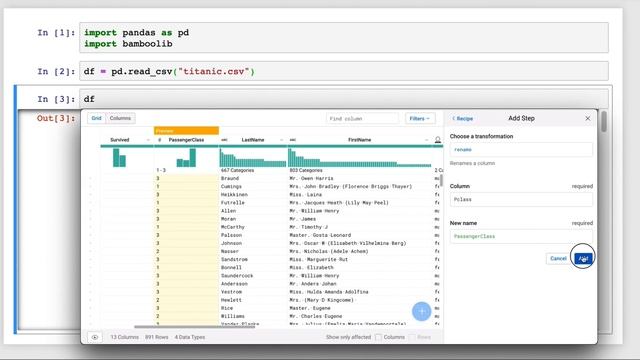Click the Cancel button

pyautogui.click(x=558, y=258)
